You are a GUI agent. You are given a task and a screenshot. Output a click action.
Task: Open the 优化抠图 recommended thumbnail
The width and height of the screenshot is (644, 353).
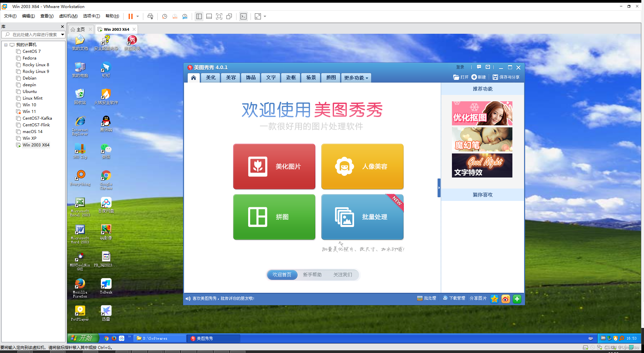coord(482,113)
